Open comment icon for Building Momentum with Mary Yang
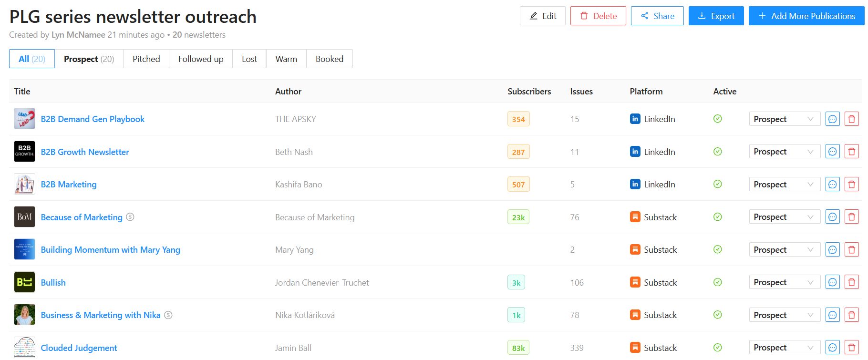The width and height of the screenshot is (868, 360). click(x=833, y=249)
